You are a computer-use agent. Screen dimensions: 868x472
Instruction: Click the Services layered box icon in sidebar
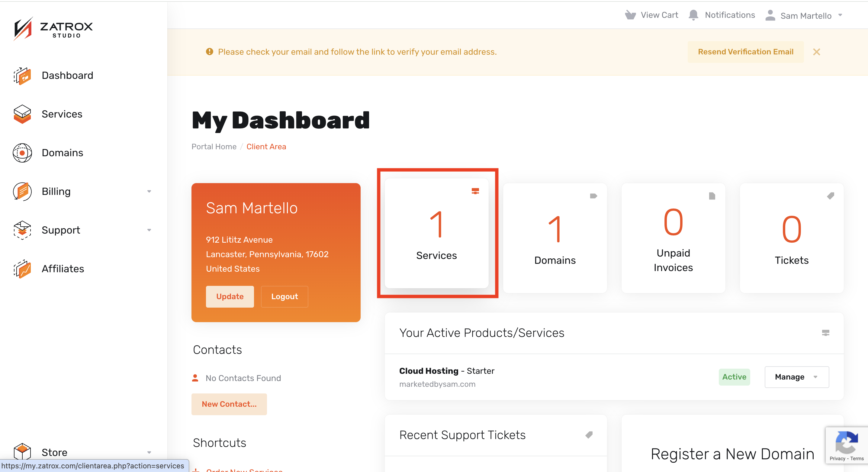click(x=22, y=114)
